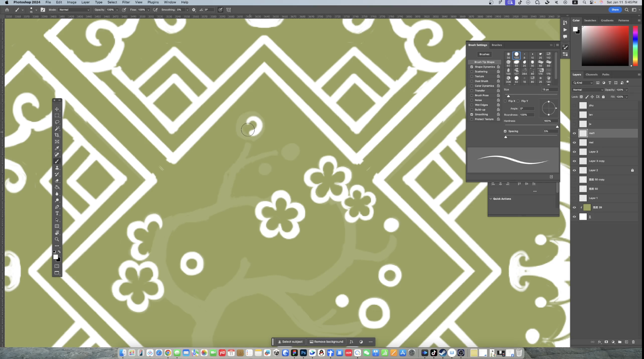
Task: Select the Zoom tool
Action: 57,240
